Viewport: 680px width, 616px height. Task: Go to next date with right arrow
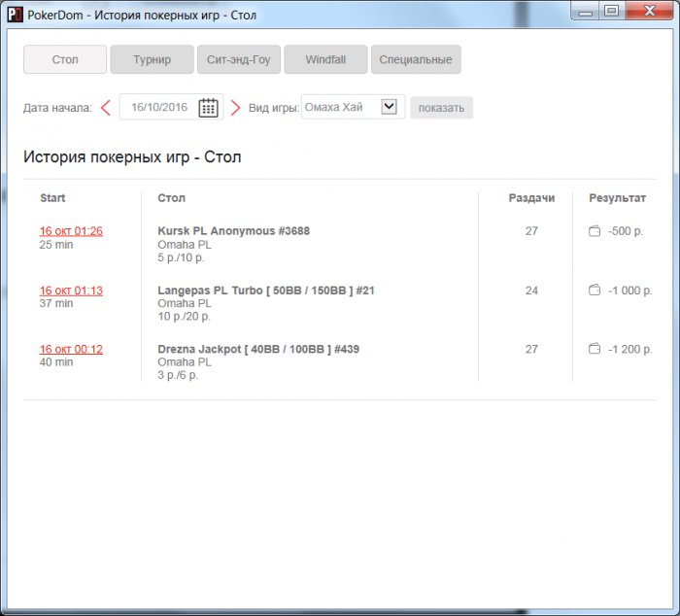pyautogui.click(x=235, y=108)
